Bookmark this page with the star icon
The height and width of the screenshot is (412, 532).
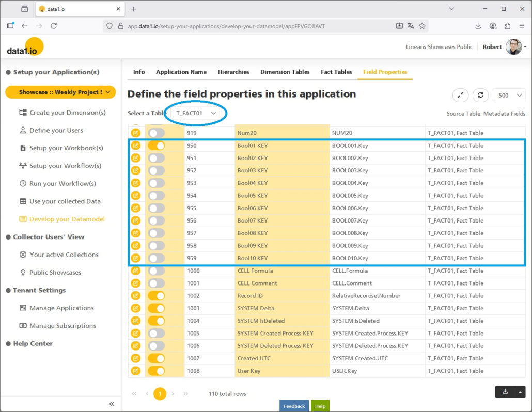click(422, 26)
